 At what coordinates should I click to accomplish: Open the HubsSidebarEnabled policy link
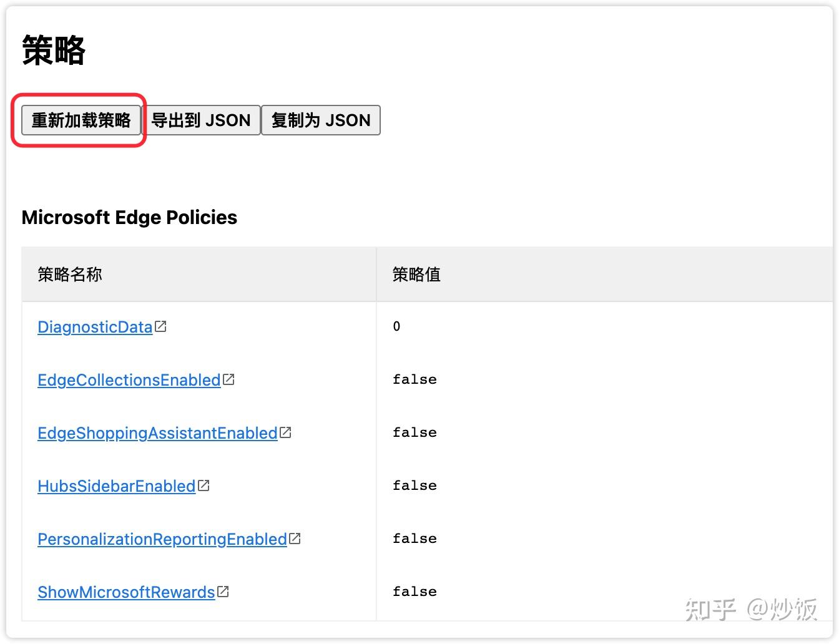point(117,486)
